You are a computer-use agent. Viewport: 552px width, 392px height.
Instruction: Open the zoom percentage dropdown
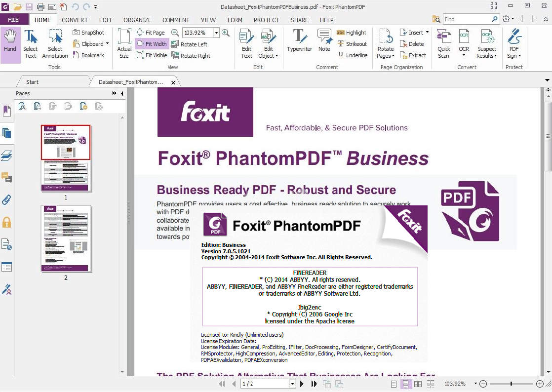click(x=216, y=33)
